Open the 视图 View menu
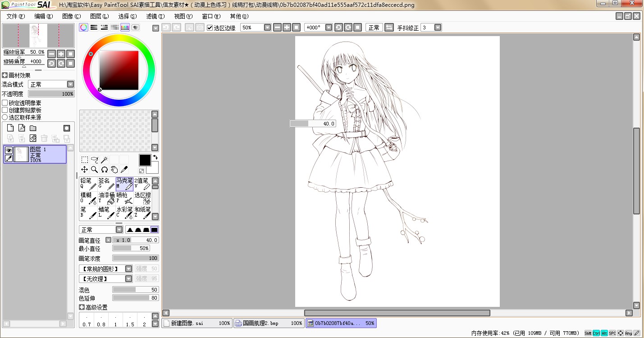 point(183,16)
